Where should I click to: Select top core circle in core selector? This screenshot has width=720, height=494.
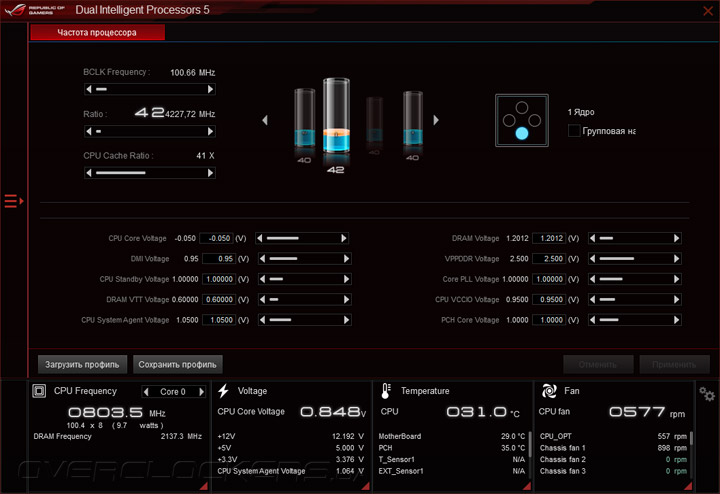(x=522, y=107)
